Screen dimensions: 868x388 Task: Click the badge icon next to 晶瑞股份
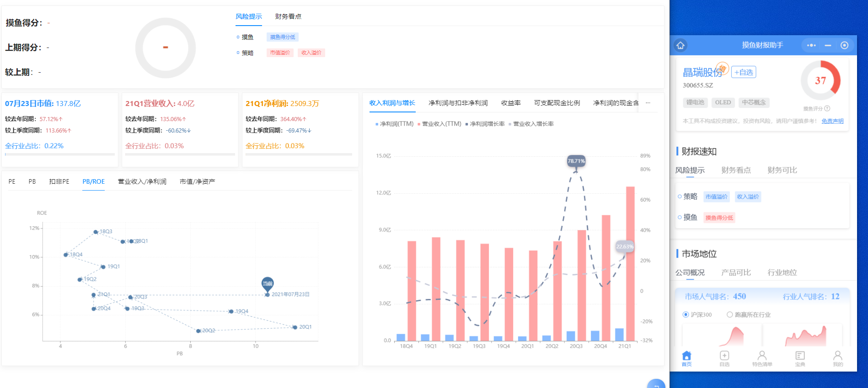[723, 68]
